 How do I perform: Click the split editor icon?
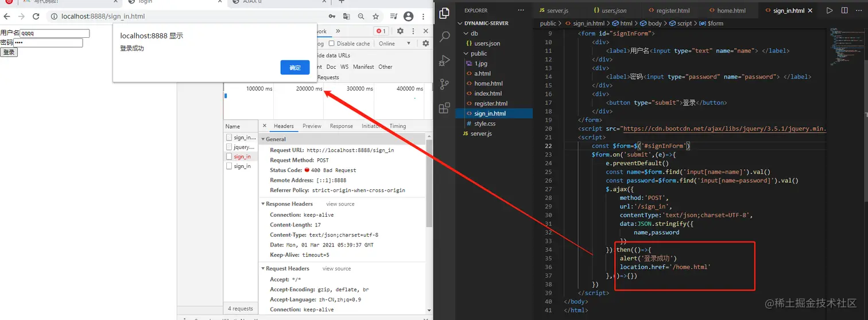[844, 10]
